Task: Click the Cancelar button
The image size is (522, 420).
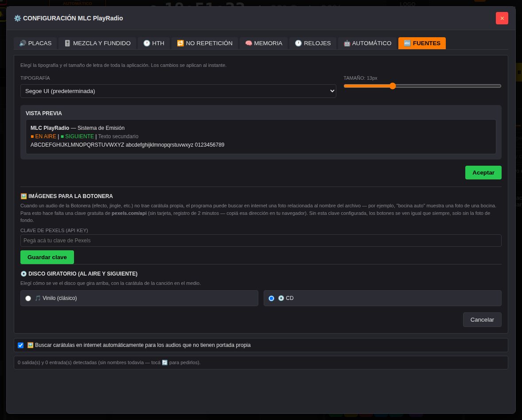Action: coord(482,320)
